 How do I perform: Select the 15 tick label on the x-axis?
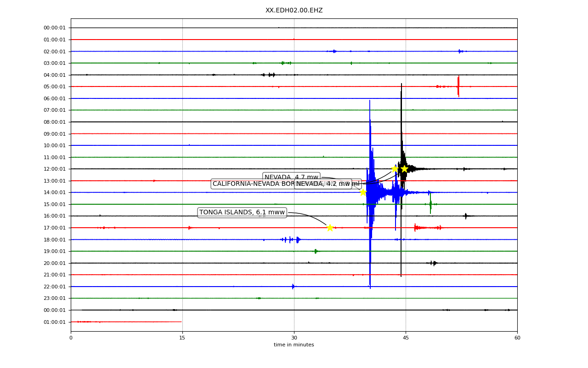(x=182, y=338)
